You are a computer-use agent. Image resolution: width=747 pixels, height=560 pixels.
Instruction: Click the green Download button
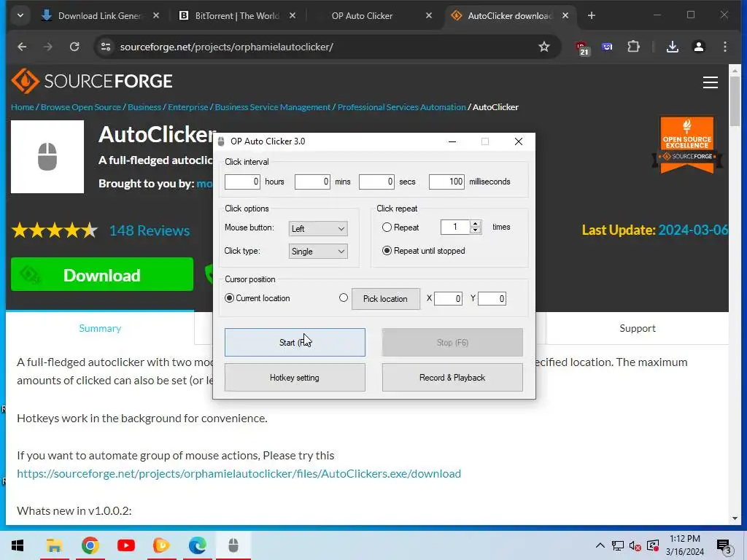pos(102,275)
